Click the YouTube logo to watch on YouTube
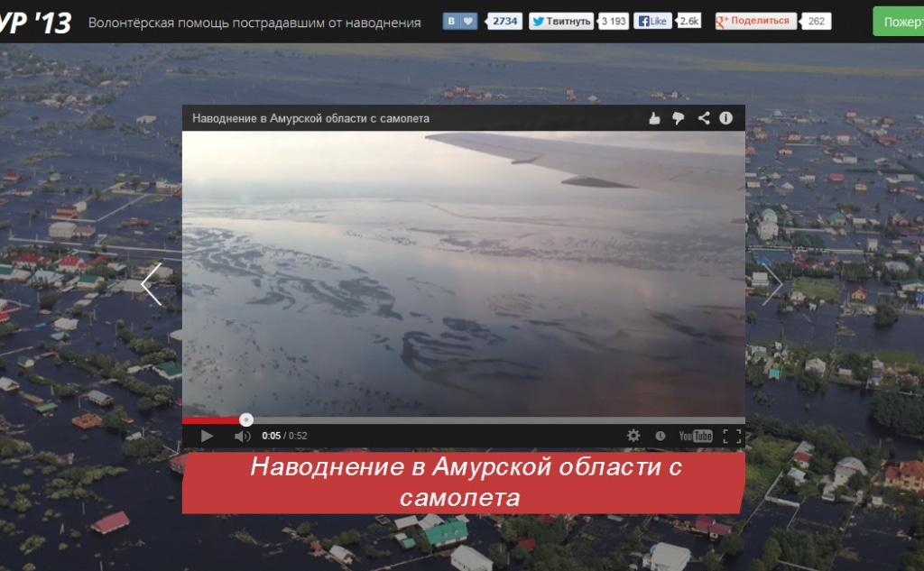This screenshot has height=571, width=924. coord(695,435)
